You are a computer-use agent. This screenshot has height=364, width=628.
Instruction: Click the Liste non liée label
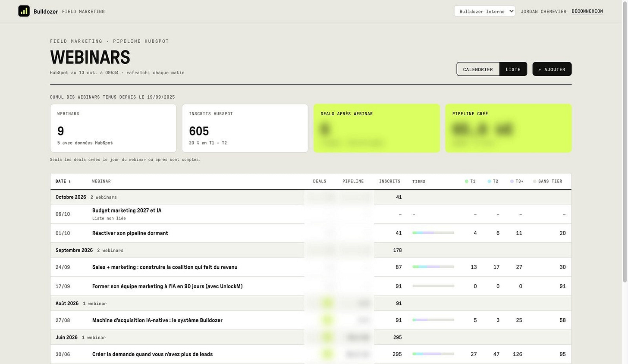tap(109, 218)
